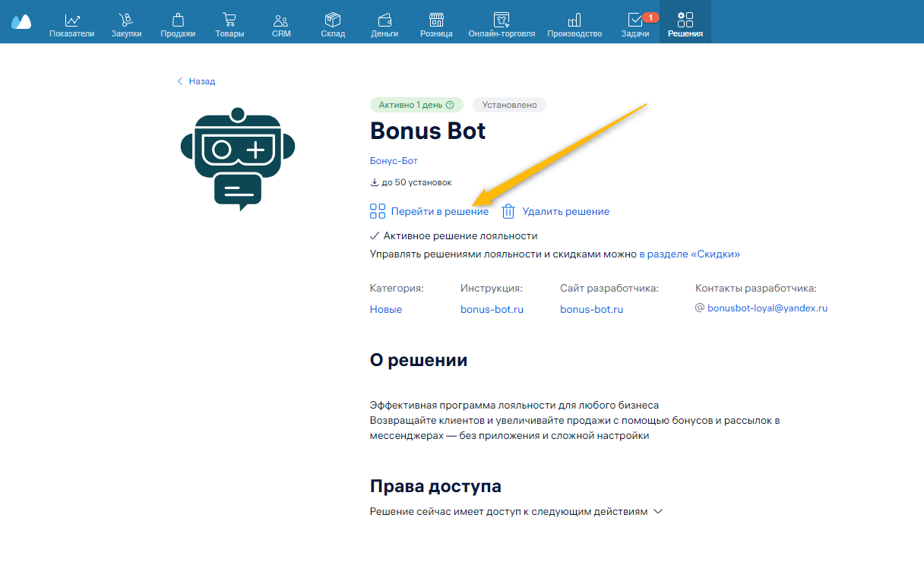Click the grid icon beside Перейти в решение
Screen dimensions: 924x581
point(378,211)
